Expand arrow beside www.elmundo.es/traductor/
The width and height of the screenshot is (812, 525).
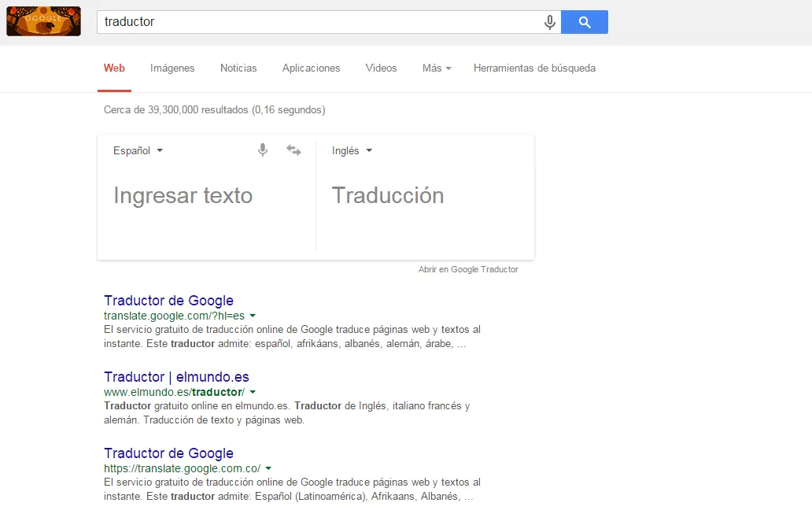[253, 392]
